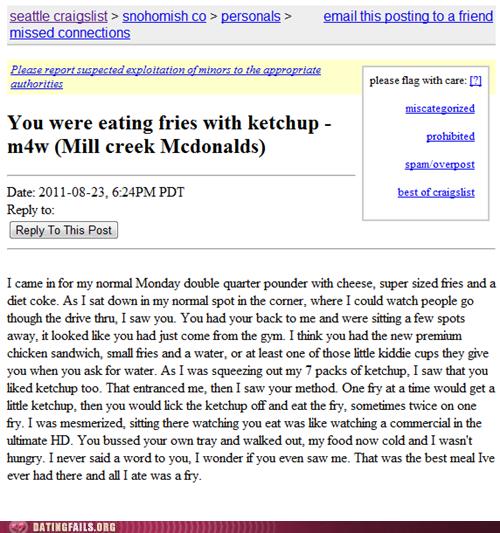Viewport: 500px width, 533px height.
Task: Flag the post as spam/overpost
Action: [440, 164]
